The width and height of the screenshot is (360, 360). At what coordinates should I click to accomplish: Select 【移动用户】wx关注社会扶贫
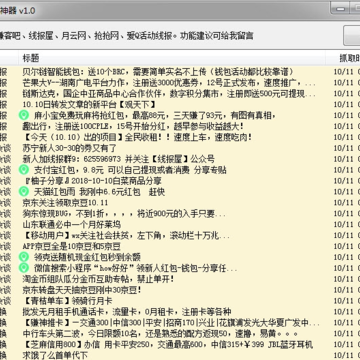point(180,236)
